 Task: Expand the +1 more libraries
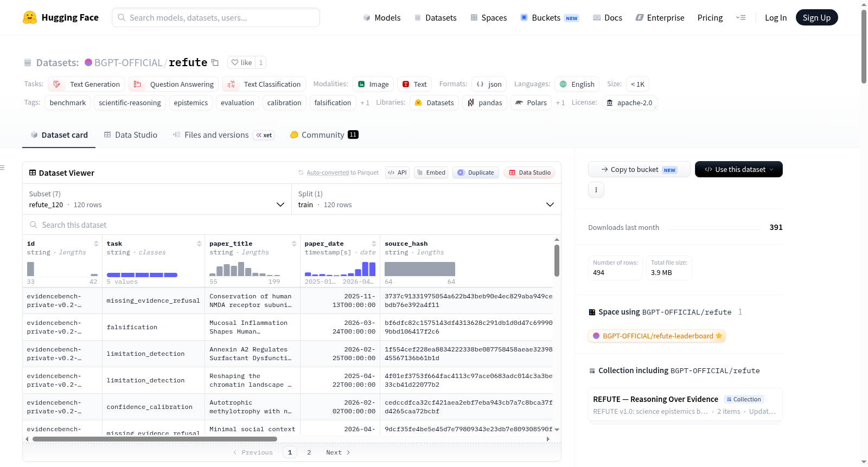pyautogui.click(x=560, y=103)
